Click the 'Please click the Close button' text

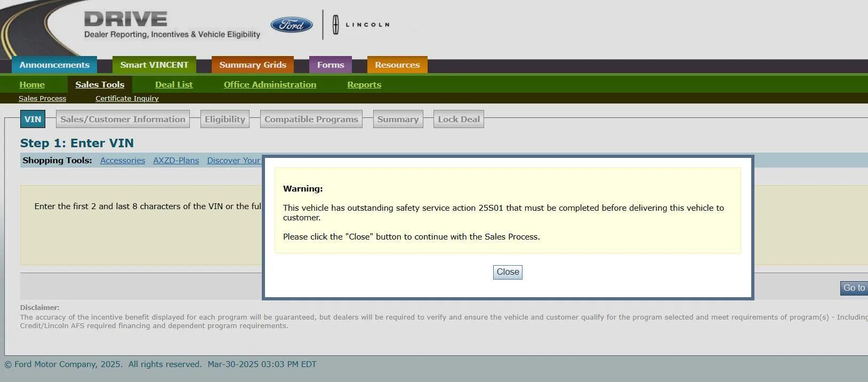[412, 237]
